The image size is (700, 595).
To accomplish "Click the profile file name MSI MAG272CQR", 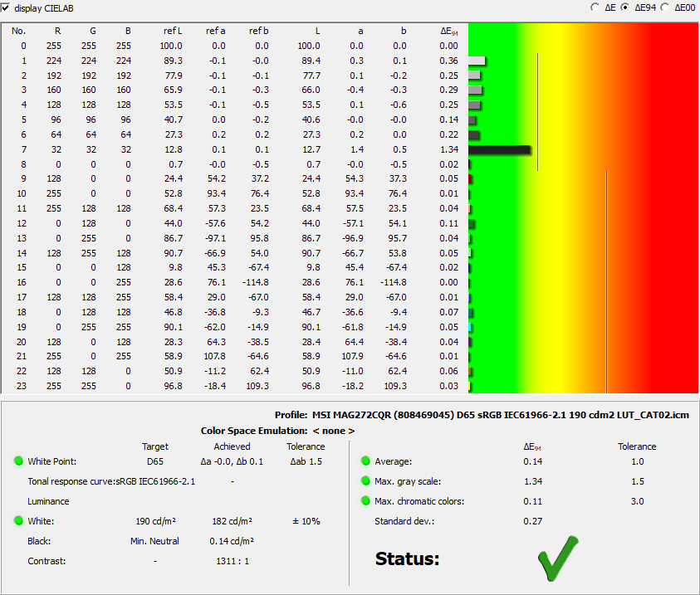I will (500, 415).
